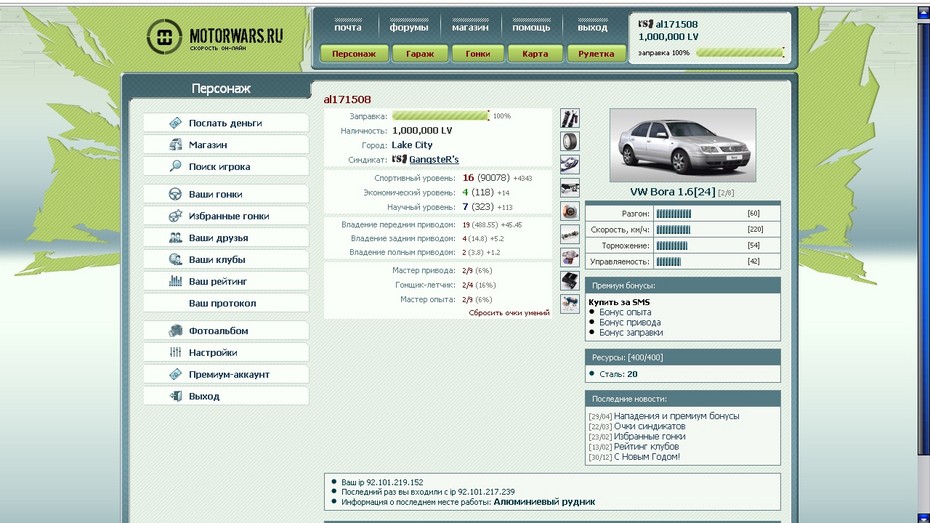This screenshot has height=523, width=930.
Task: Open news Нападения и премиум бонусы
Action: [676, 416]
